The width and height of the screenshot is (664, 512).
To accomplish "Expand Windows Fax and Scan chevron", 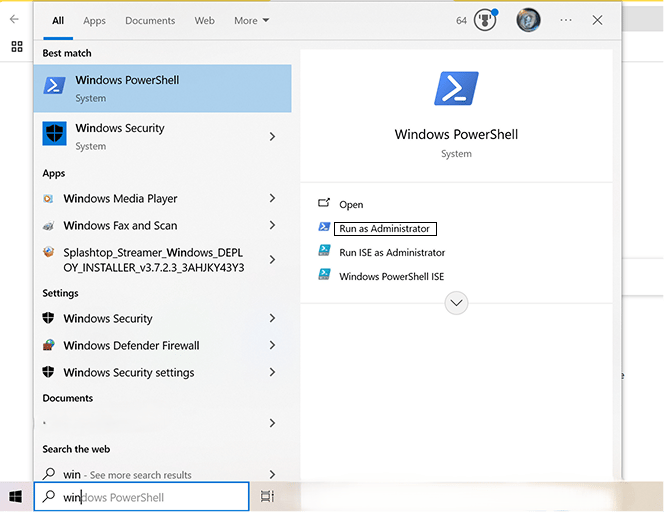I will [x=272, y=225].
